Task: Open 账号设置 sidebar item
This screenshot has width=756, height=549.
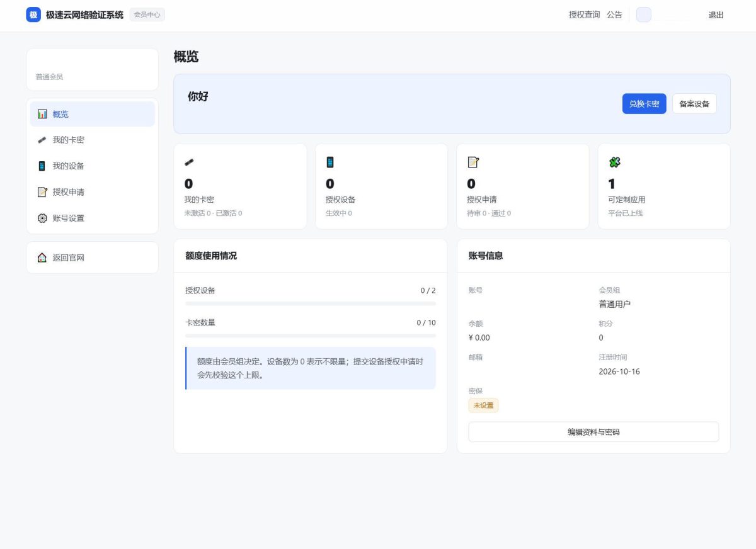Action: [x=93, y=218]
